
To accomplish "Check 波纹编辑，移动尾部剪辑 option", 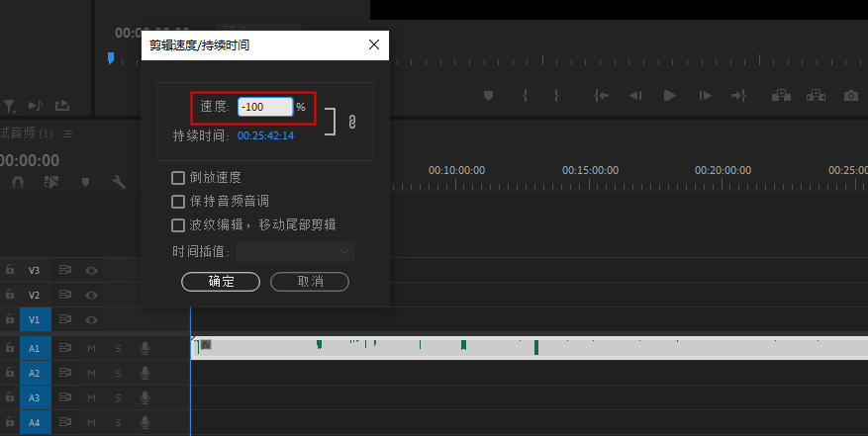I will 178,225.
